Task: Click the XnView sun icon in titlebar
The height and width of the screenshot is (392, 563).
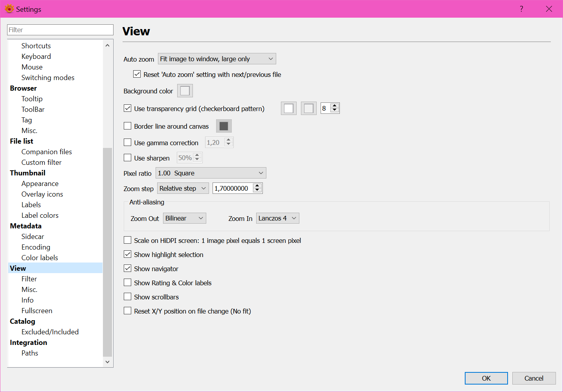Action: pyautogui.click(x=9, y=9)
